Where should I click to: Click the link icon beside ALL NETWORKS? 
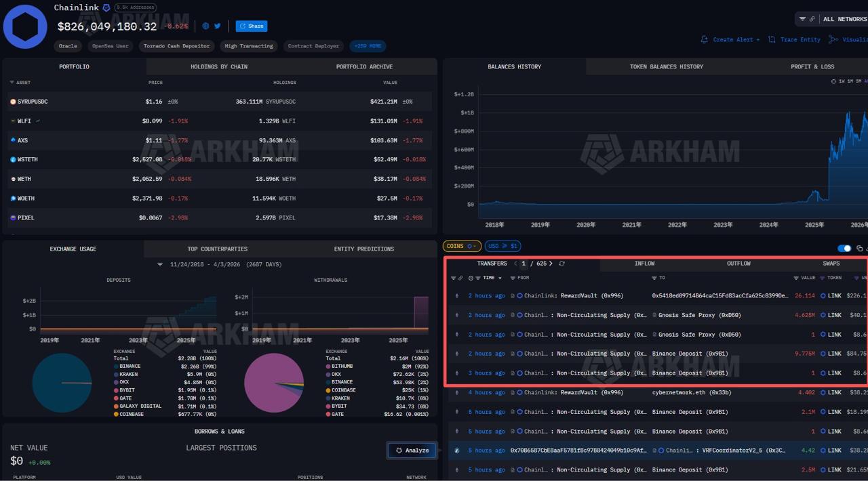click(x=812, y=19)
